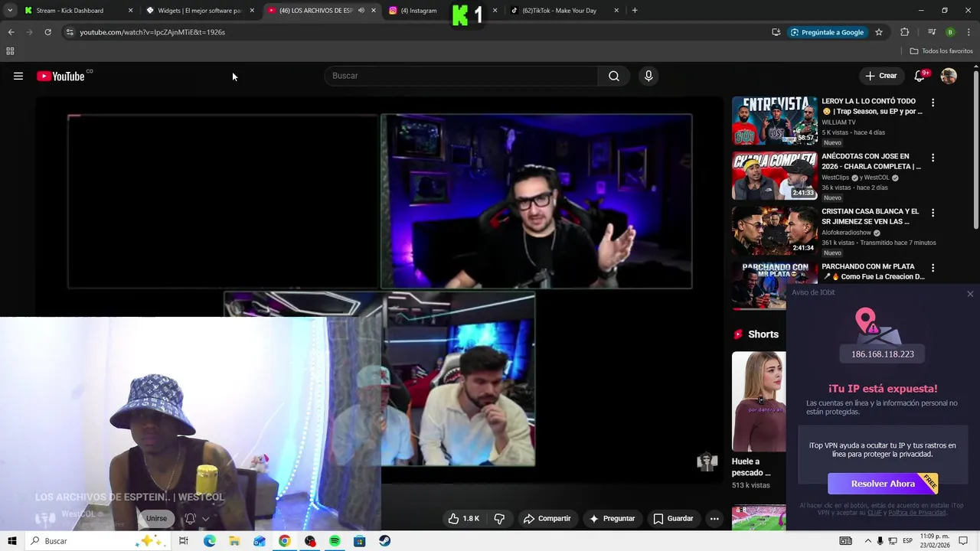The image size is (980, 551).
Task: Click the address bar URL
Action: (152, 32)
